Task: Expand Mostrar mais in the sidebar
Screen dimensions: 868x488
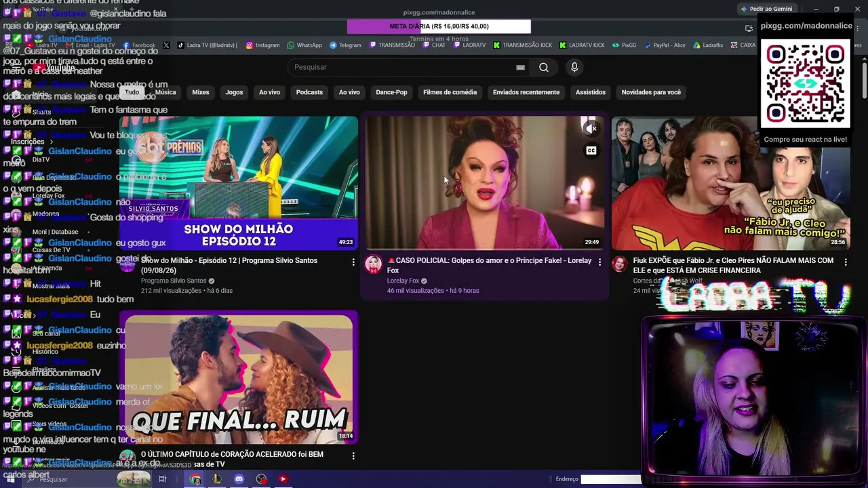Action: 51,286
